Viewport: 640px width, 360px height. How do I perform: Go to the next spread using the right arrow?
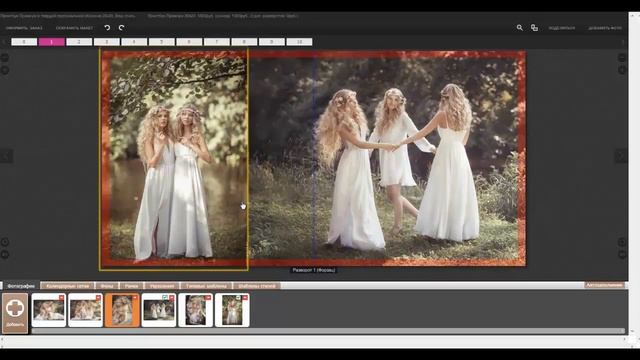point(621,156)
